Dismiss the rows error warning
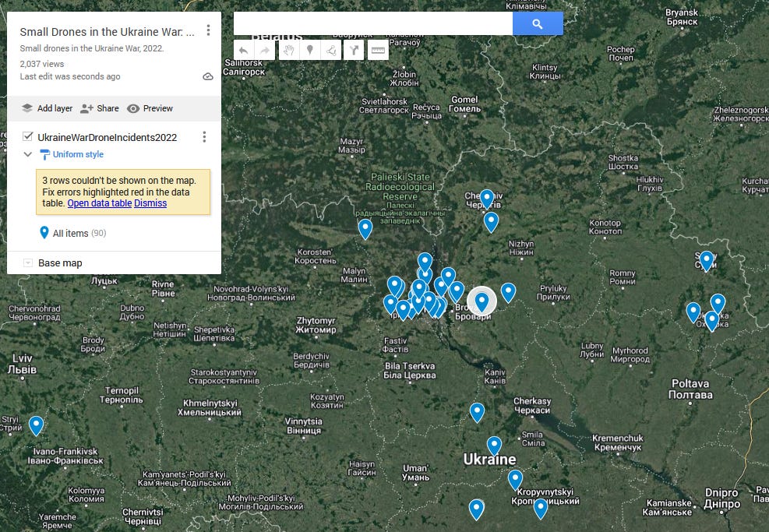769x532 pixels. pyautogui.click(x=150, y=203)
